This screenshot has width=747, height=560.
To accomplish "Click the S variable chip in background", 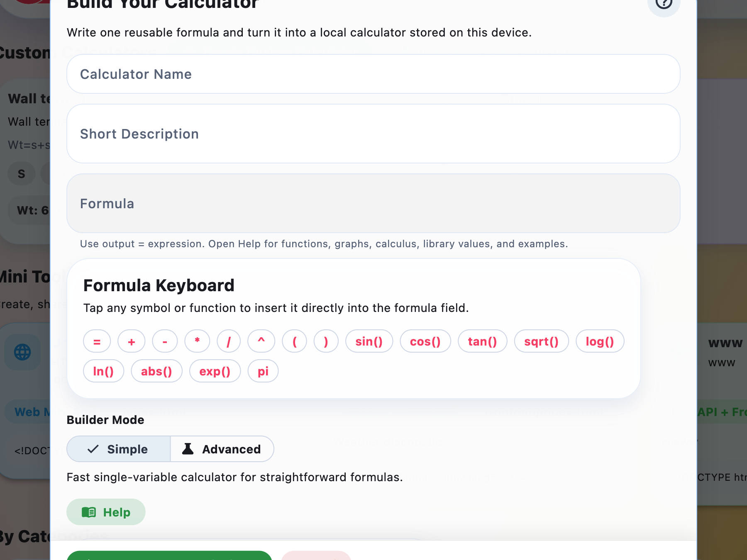I will pos(22,173).
